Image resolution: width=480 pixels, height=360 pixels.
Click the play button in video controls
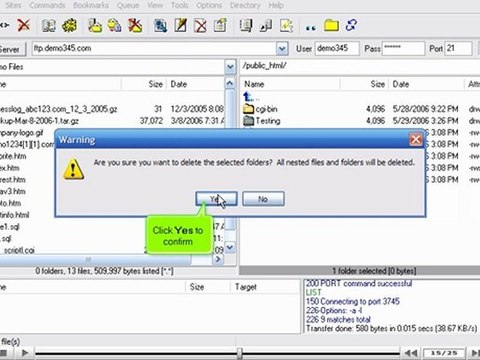coord(25,352)
